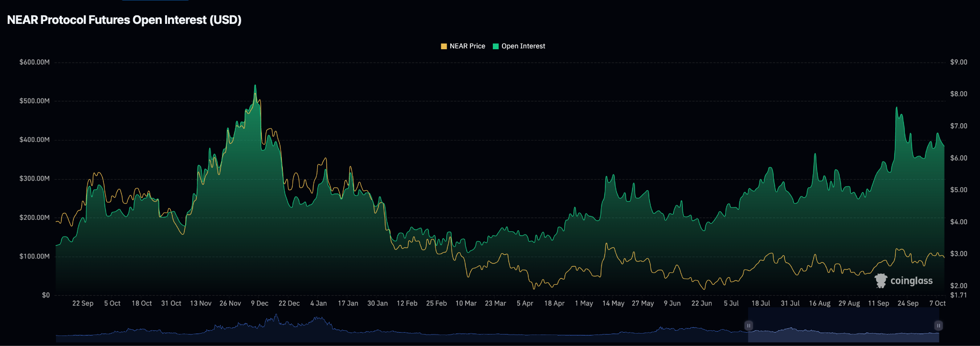Click the $600.00M left axis label
The width and height of the screenshot is (980, 346).
coord(34,62)
